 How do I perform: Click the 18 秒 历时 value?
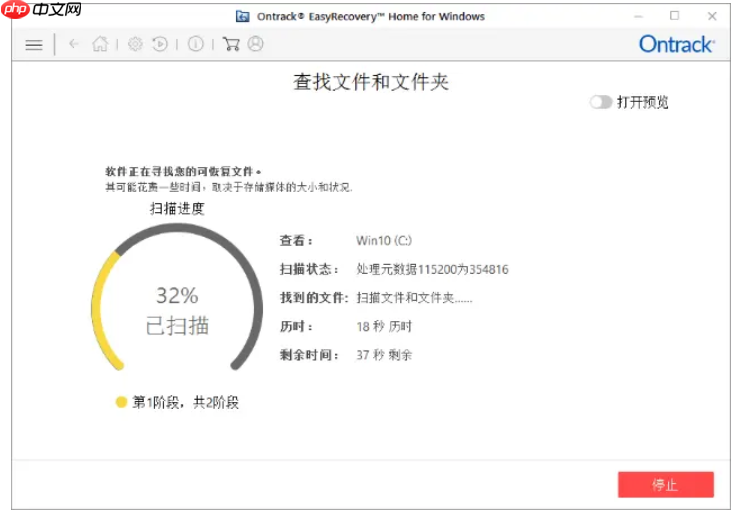point(384,327)
